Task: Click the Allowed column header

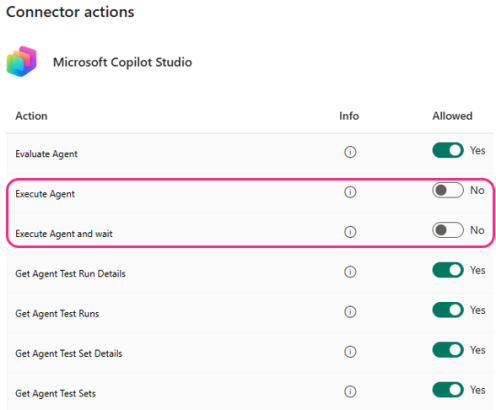Action: click(x=452, y=116)
